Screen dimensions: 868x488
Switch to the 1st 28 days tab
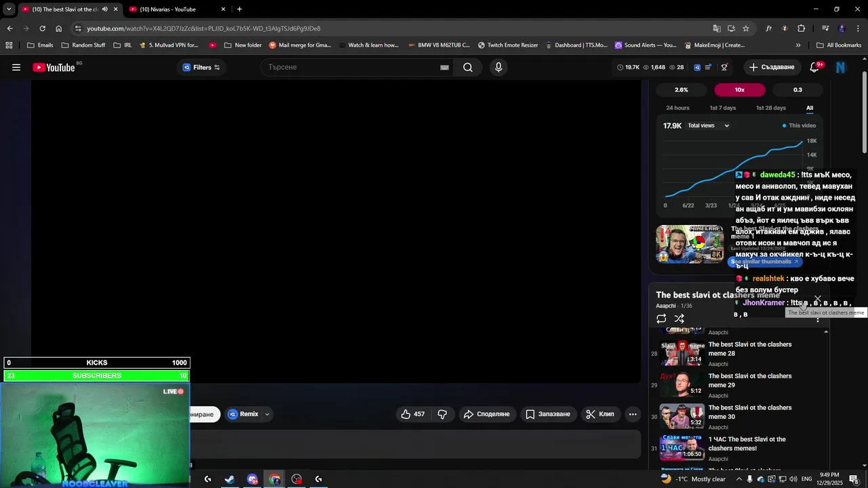click(770, 108)
